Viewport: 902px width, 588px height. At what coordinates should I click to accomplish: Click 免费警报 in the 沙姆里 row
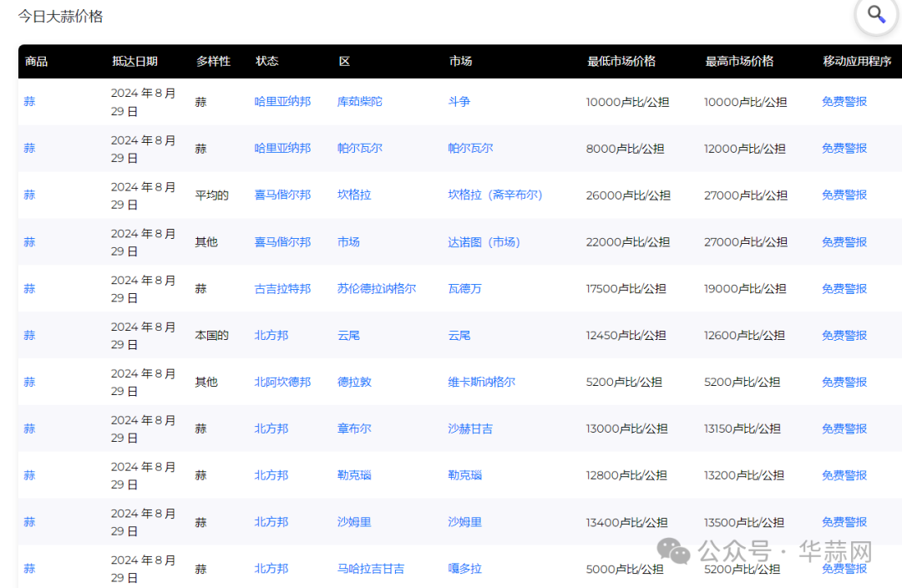[x=844, y=522]
